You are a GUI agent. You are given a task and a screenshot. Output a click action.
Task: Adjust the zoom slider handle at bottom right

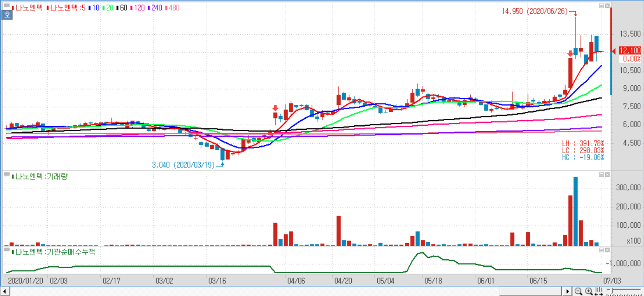[x=613, y=291]
